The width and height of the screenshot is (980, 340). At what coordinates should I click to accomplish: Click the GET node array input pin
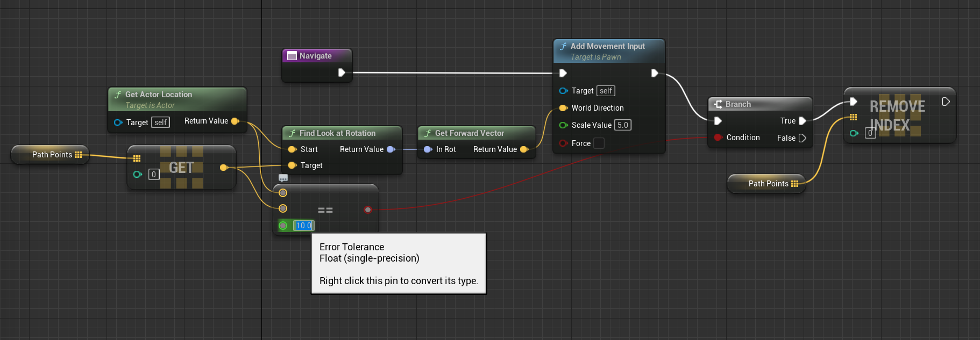click(137, 158)
